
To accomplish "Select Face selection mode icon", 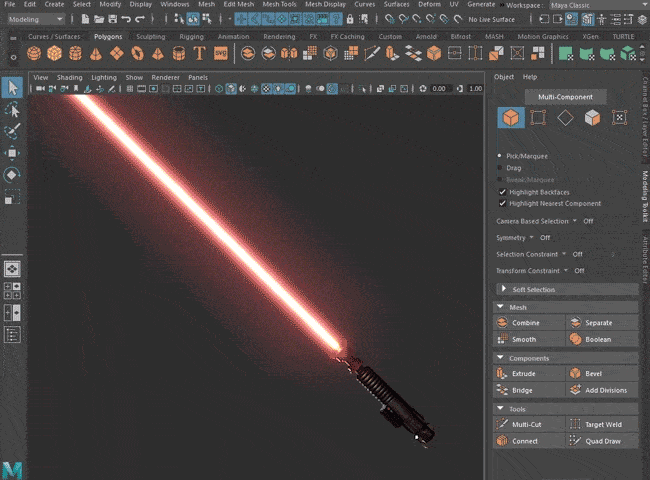I will [592, 118].
